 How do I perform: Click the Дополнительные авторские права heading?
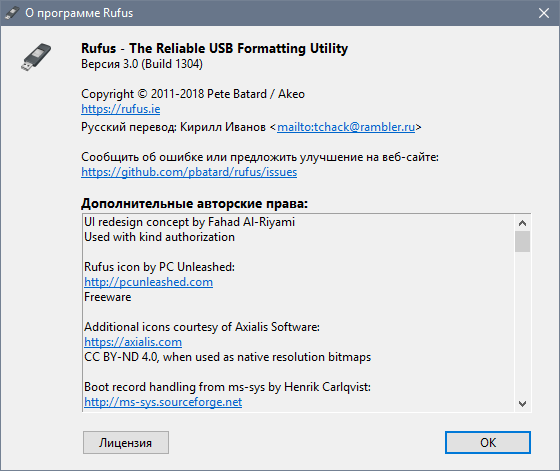click(194, 204)
